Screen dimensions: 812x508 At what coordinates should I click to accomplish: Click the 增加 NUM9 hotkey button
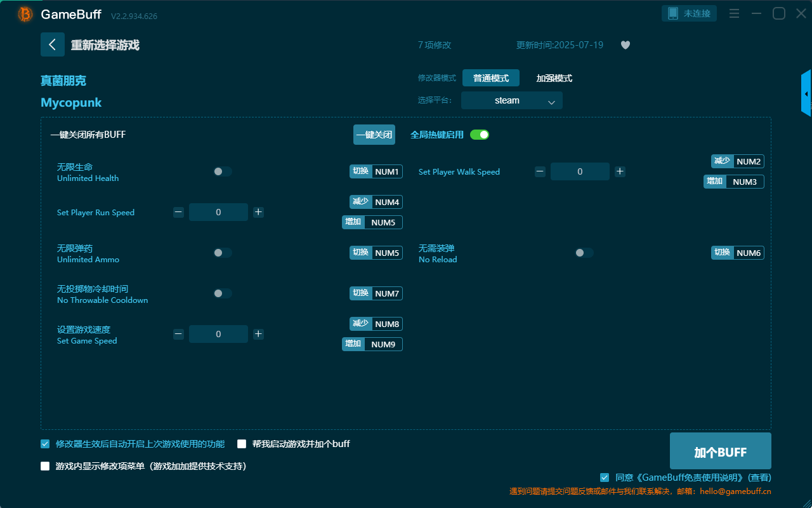[372, 344]
